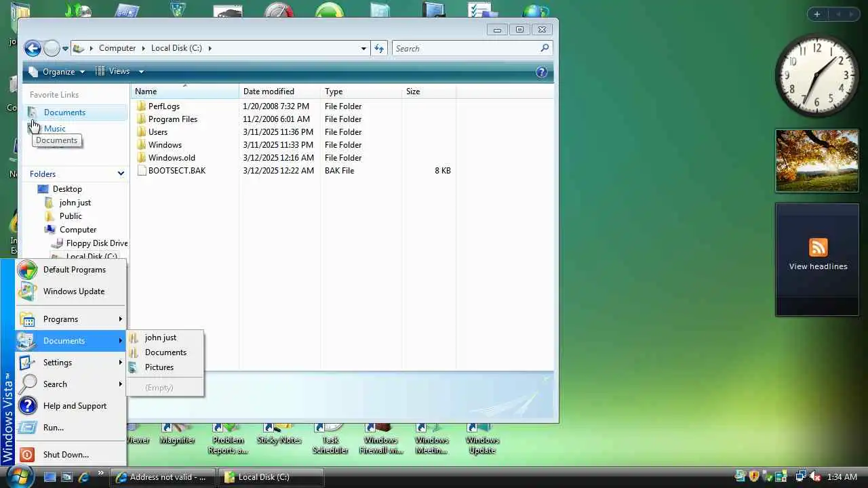This screenshot has width=868, height=488.
Task: Open Help and Support from Start menu
Action: pos(71,406)
